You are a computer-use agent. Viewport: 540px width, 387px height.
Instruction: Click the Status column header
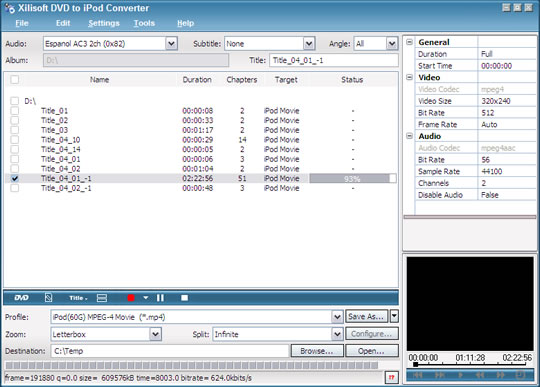tap(352, 80)
